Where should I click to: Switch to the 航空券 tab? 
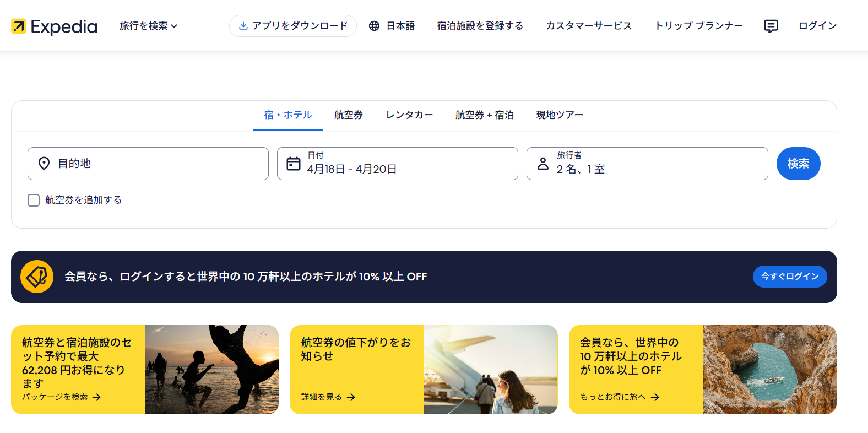[x=349, y=115]
